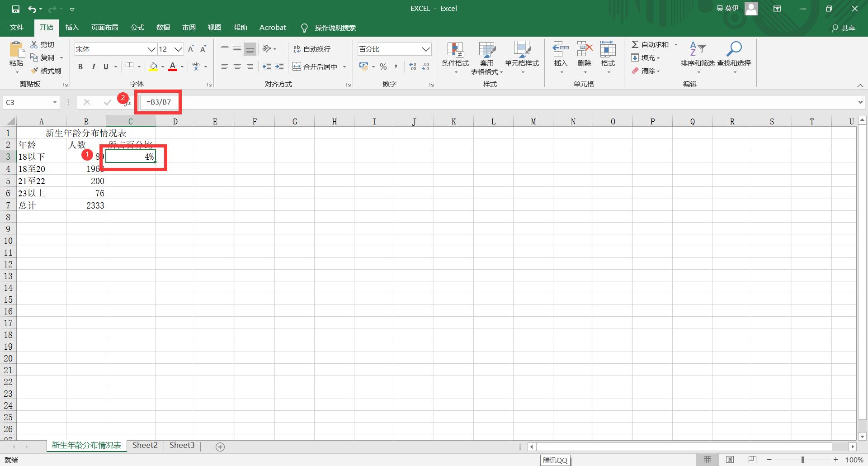Switch to the Sheet2 worksheet tab
868x466 pixels.
tap(145, 445)
